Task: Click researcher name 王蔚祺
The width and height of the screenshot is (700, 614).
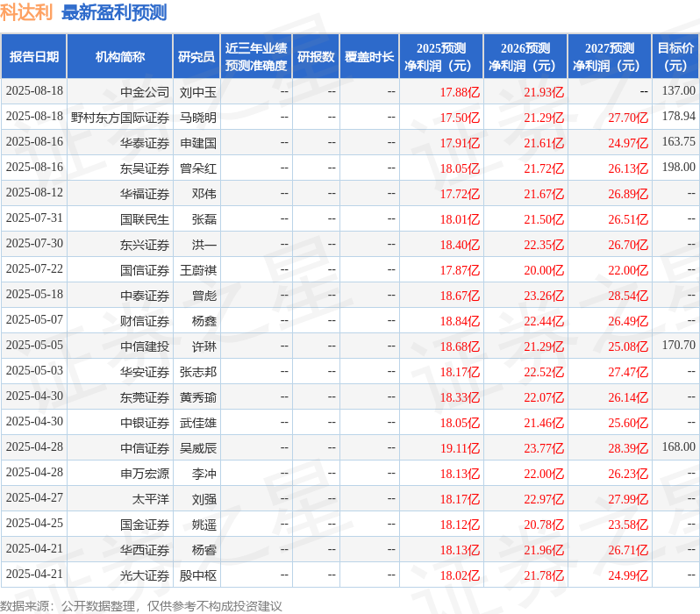Action: [198, 270]
